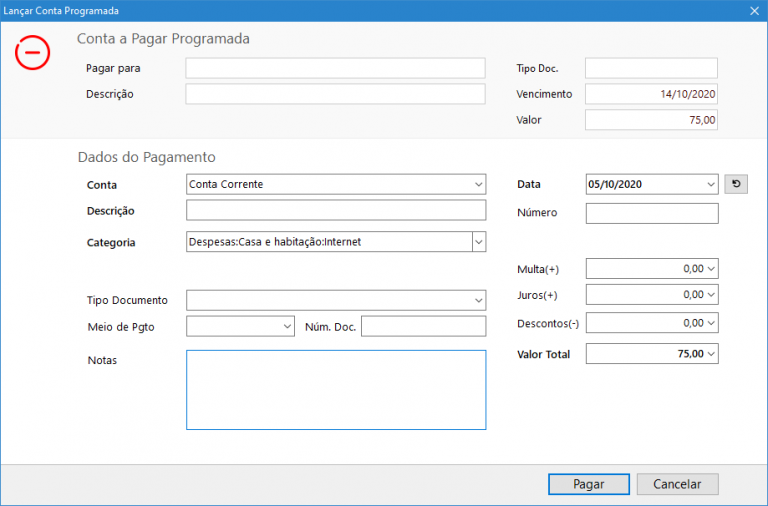Expand the Valor Total dropdown
768x506 pixels.
tap(711, 354)
